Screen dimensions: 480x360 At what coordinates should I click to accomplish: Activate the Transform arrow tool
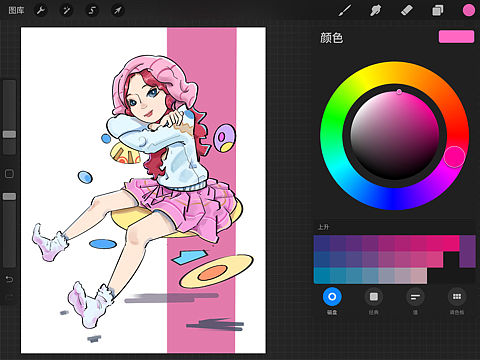[118, 11]
